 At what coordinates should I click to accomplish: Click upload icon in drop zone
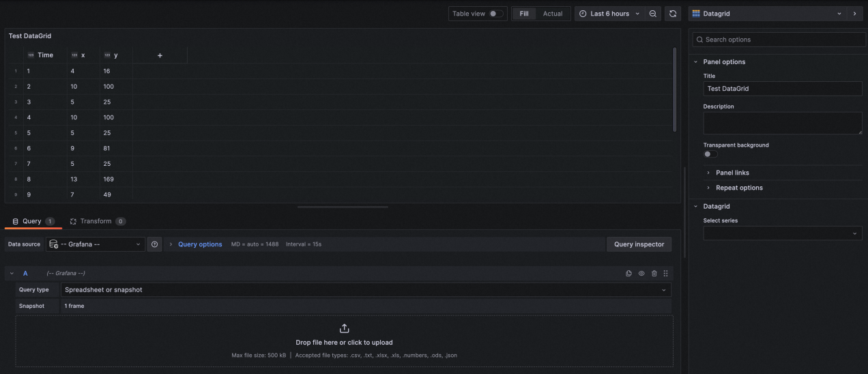click(x=344, y=328)
